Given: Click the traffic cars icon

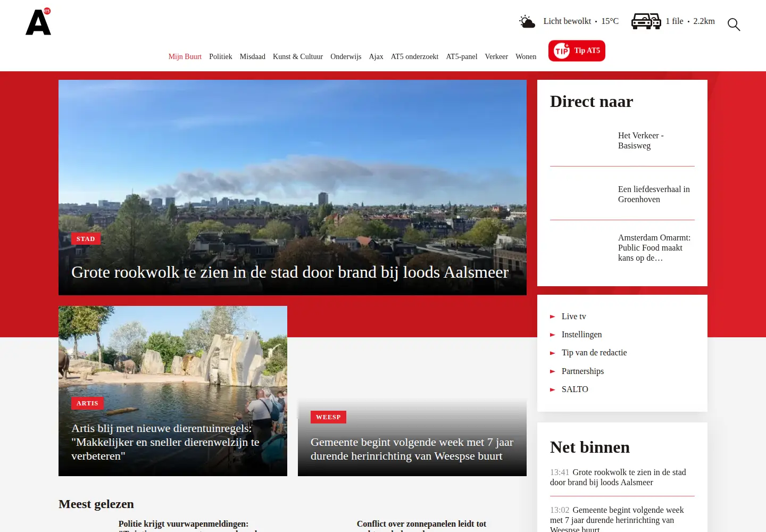Looking at the screenshot, I should coord(646,21).
